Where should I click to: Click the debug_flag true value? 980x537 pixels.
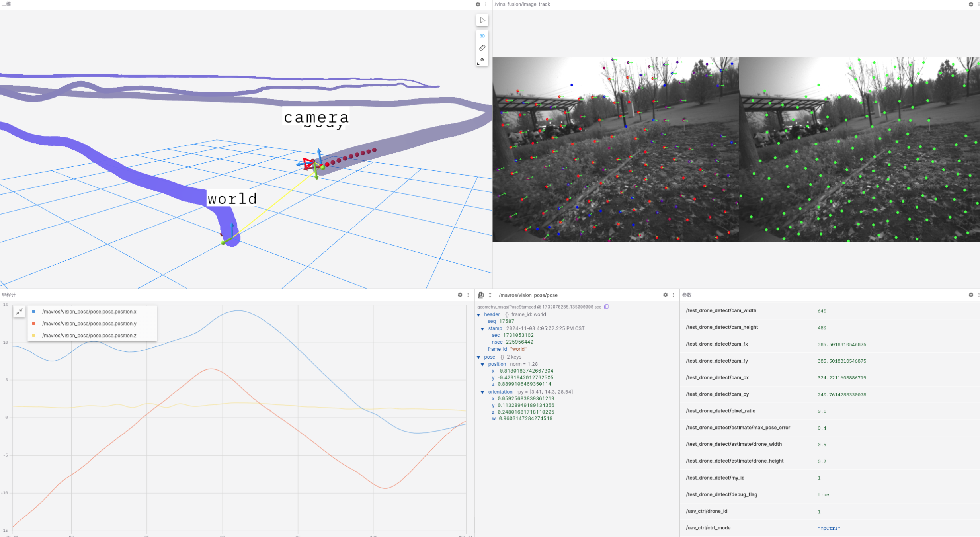tap(823, 495)
